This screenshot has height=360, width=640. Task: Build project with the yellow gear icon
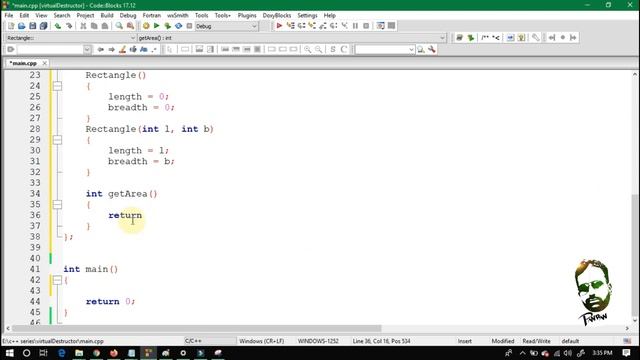click(146, 26)
